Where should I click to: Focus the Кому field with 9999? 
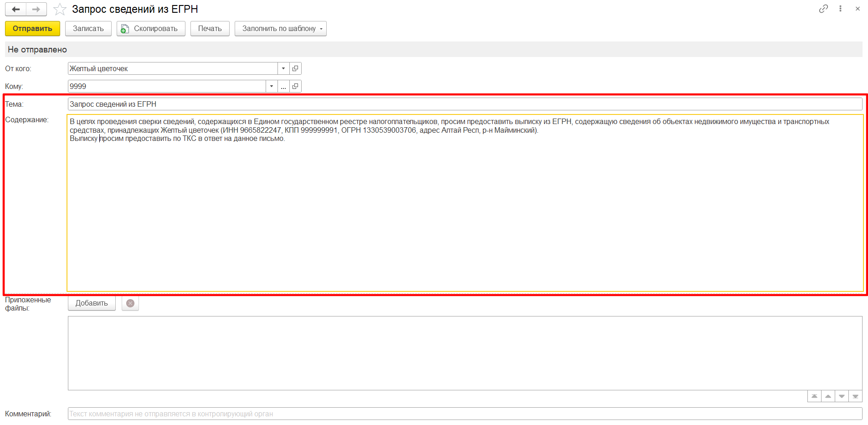167,86
